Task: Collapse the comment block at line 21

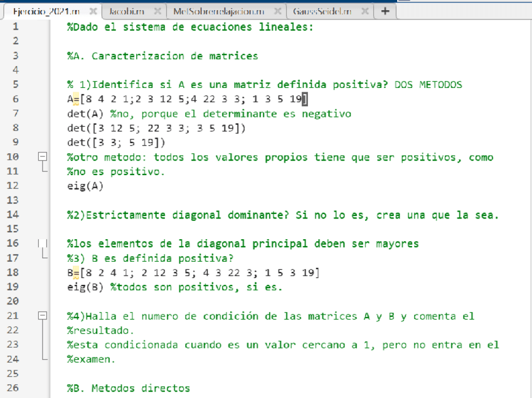Action: (43, 316)
